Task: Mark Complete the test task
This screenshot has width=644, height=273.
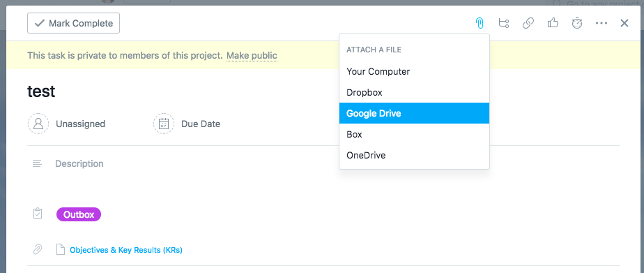Action: coord(73,23)
